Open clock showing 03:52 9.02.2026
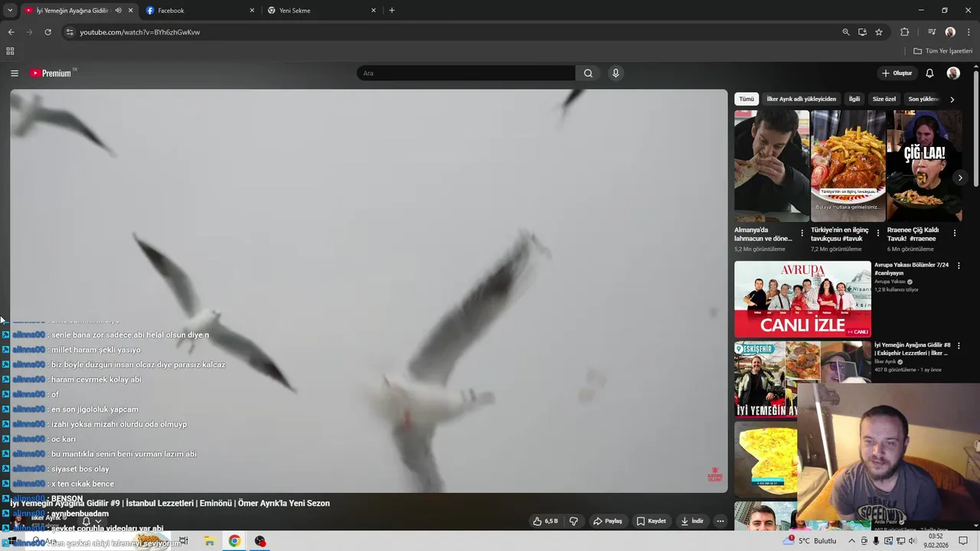 pos(936,541)
